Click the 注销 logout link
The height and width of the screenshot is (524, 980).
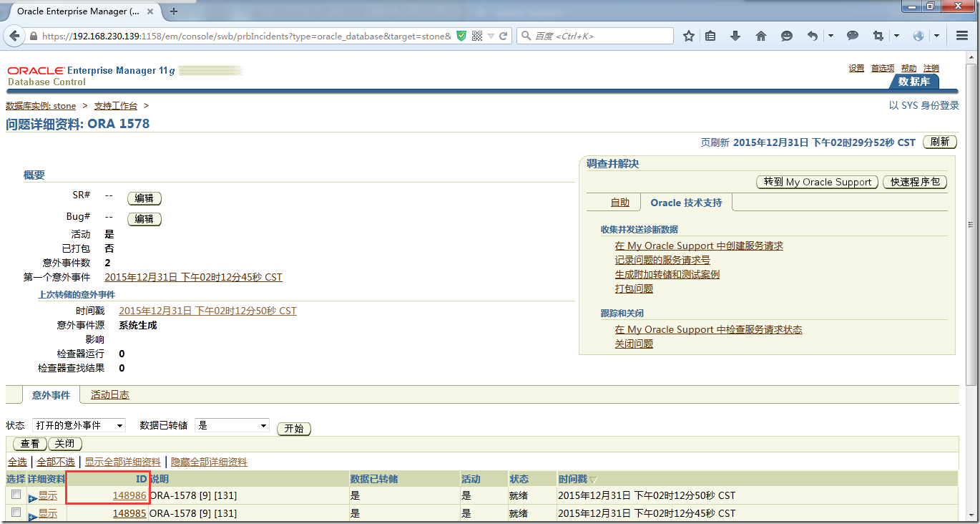[931, 68]
